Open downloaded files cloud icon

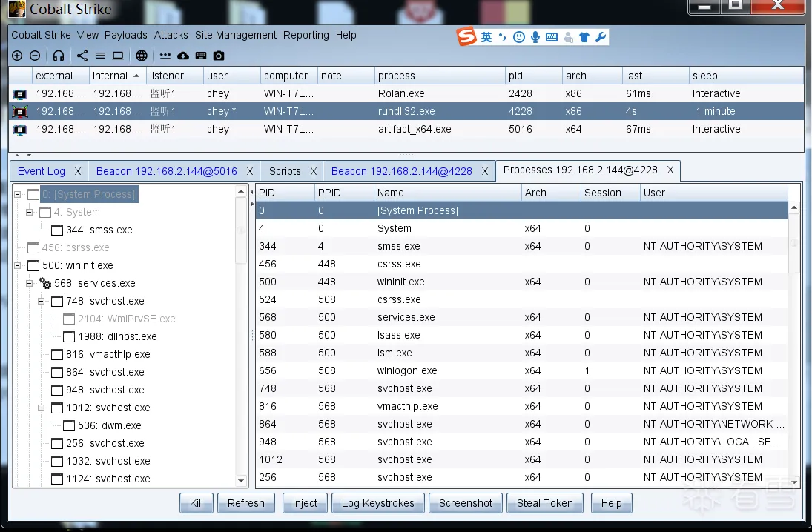pos(183,56)
